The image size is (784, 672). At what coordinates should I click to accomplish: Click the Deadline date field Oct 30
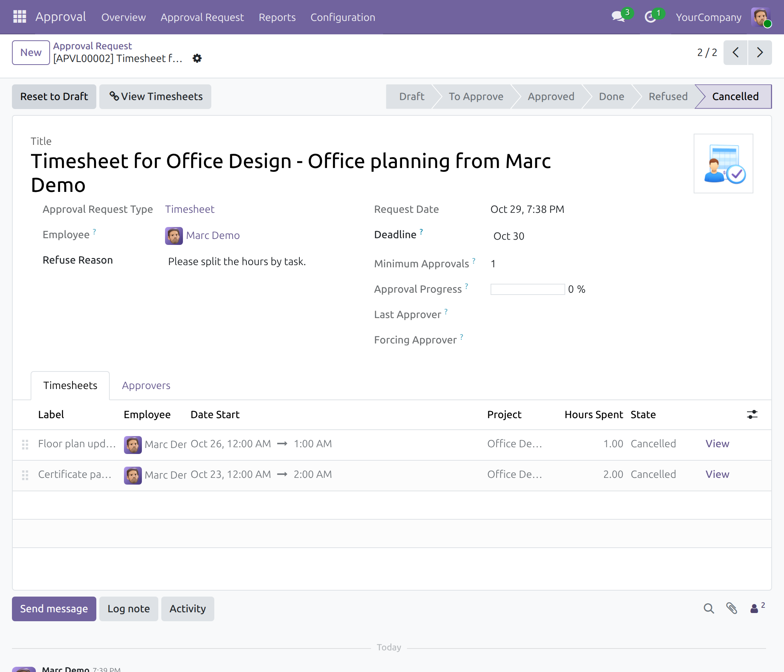[508, 236]
